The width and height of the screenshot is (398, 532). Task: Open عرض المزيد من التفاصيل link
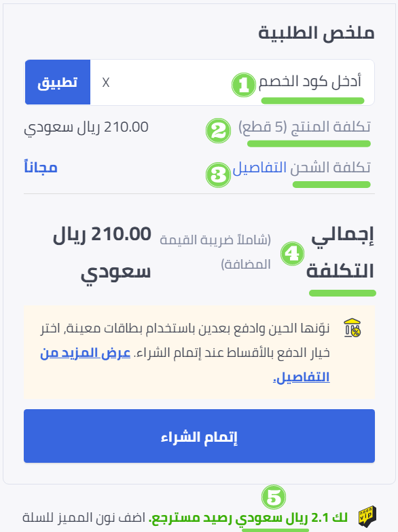[x=185, y=365]
